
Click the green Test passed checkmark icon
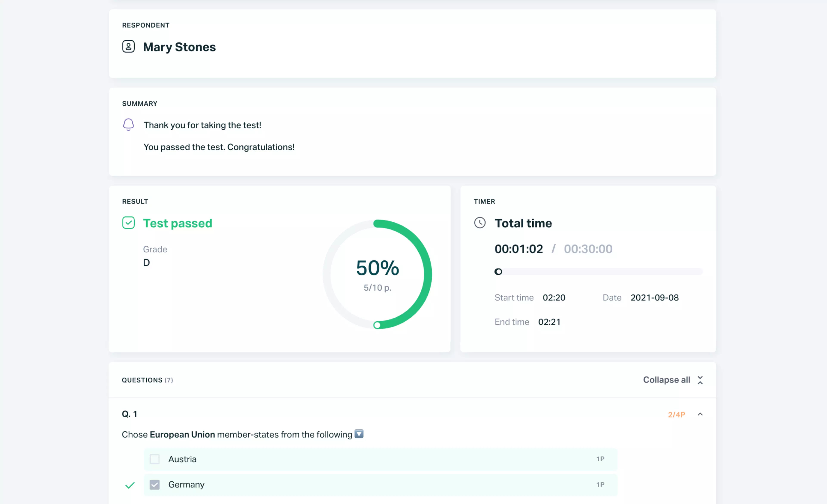tap(129, 222)
